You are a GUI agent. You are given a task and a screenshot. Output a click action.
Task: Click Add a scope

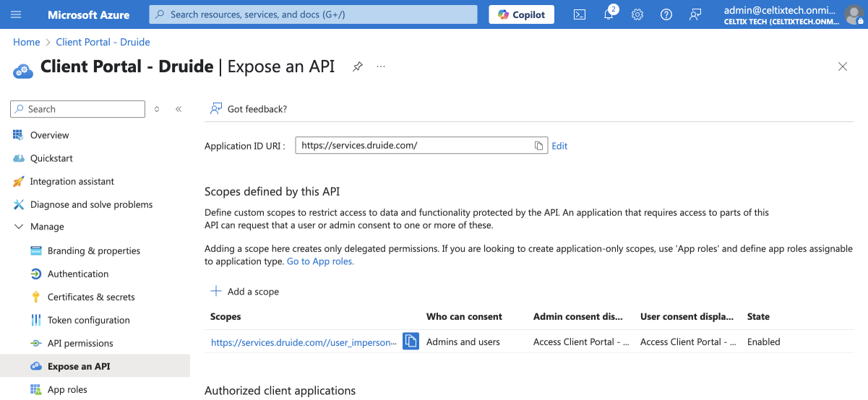coord(245,292)
